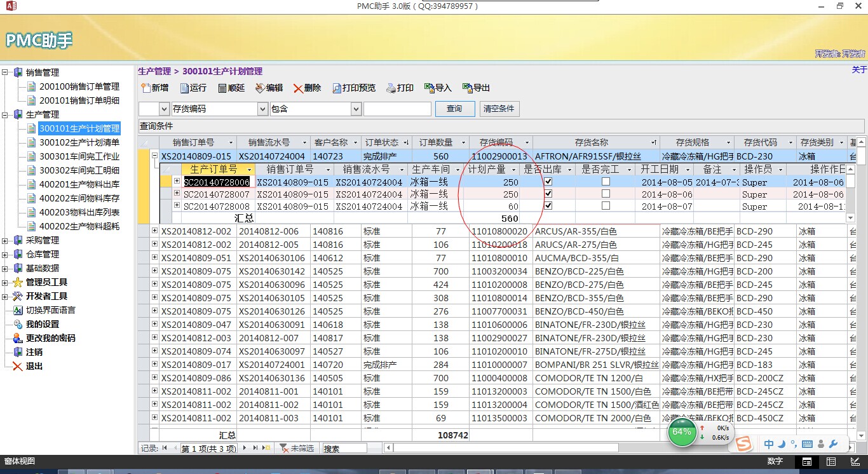Viewport: 868px width, 474px height.
Task: Click the 导出 export icon
Action: pos(468,88)
